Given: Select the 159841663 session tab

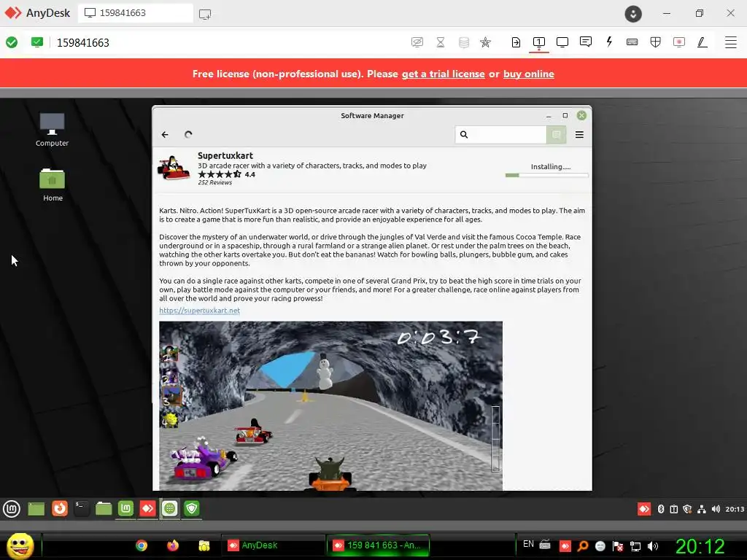Looking at the screenshot, I should (135, 13).
